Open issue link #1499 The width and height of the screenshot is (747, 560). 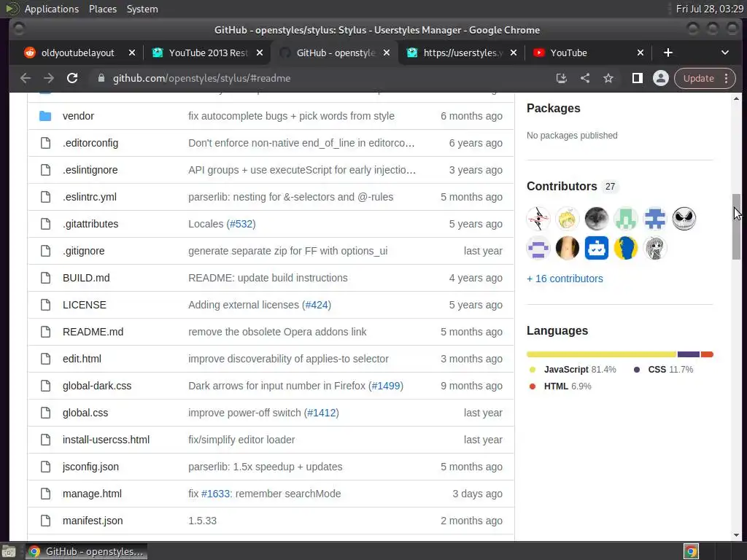[x=386, y=386]
